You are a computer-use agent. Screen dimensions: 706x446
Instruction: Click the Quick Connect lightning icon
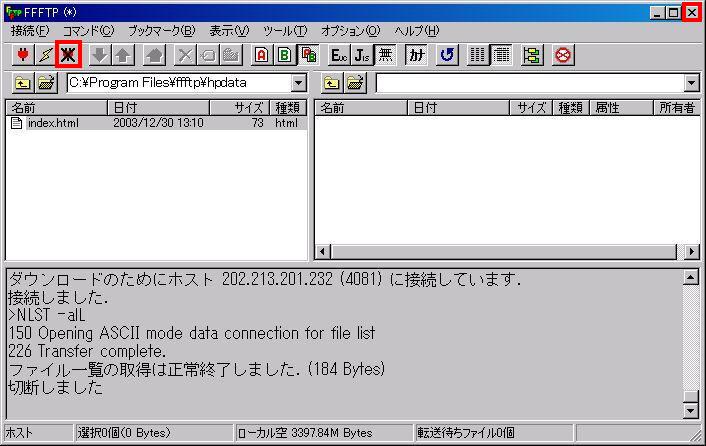tap(45, 55)
